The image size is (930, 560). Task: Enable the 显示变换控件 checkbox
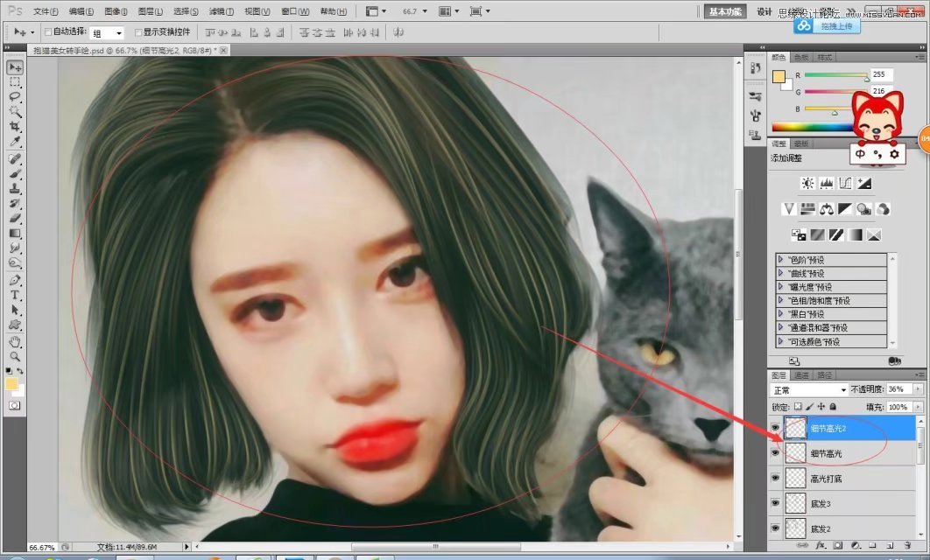pos(138,32)
